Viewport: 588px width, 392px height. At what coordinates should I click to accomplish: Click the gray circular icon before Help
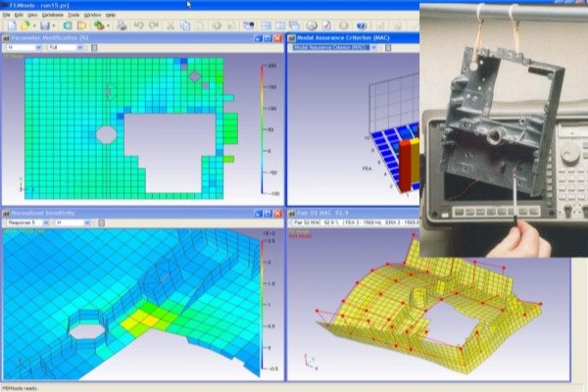344,25
